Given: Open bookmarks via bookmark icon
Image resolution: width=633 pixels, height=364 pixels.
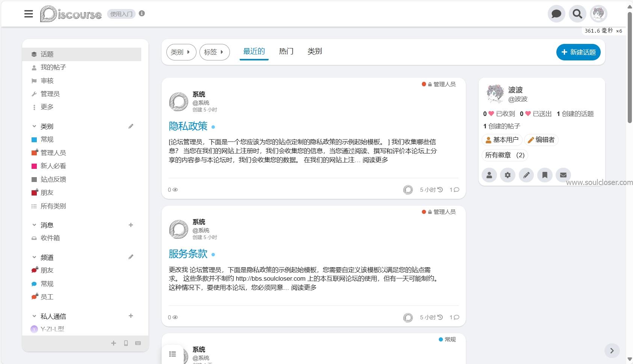Looking at the screenshot, I should pyautogui.click(x=545, y=175).
